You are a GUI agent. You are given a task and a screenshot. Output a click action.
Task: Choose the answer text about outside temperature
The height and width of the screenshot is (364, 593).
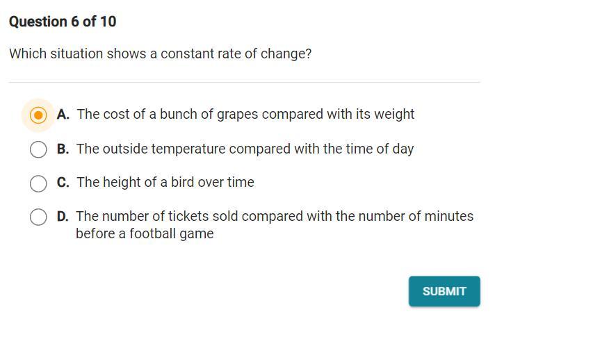point(245,149)
